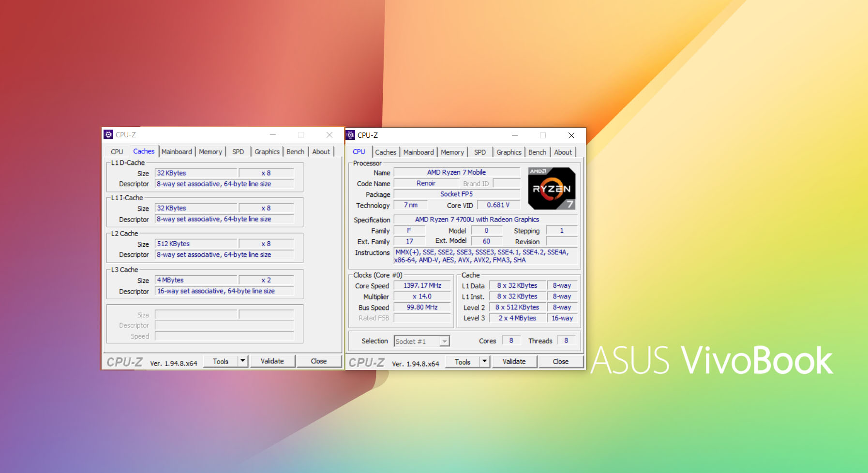Click the Bus Speed value 99.80 MHz

click(x=422, y=308)
